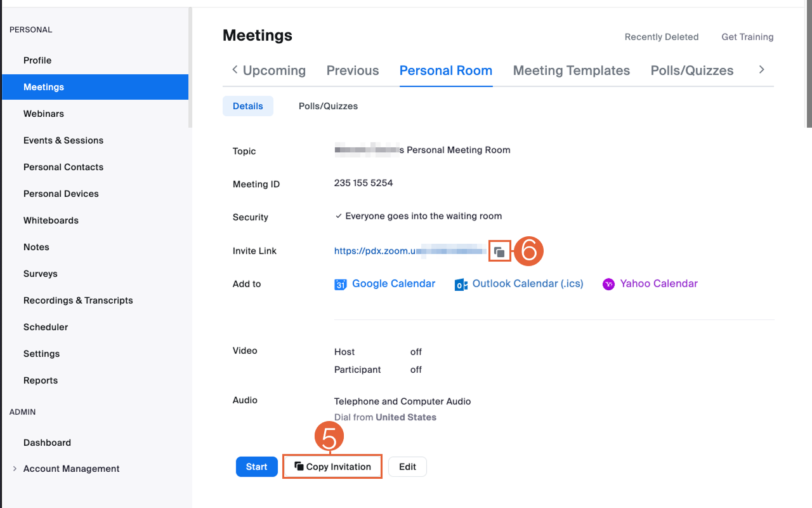Go to Whiteboards in sidebar
Screen dimensions: 812x508
[x=51, y=220]
